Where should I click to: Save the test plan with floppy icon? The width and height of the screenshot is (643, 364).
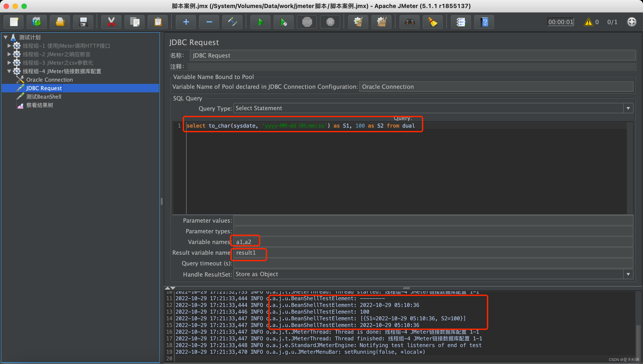83,22
